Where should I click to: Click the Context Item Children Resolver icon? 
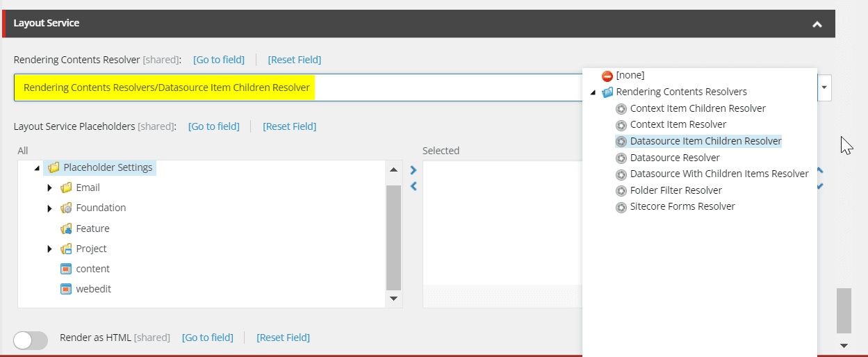point(621,108)
